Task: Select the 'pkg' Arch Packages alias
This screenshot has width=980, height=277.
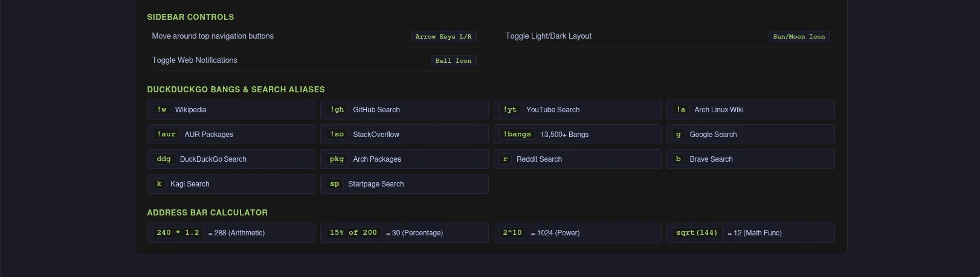Action: [x=404, y=159]
